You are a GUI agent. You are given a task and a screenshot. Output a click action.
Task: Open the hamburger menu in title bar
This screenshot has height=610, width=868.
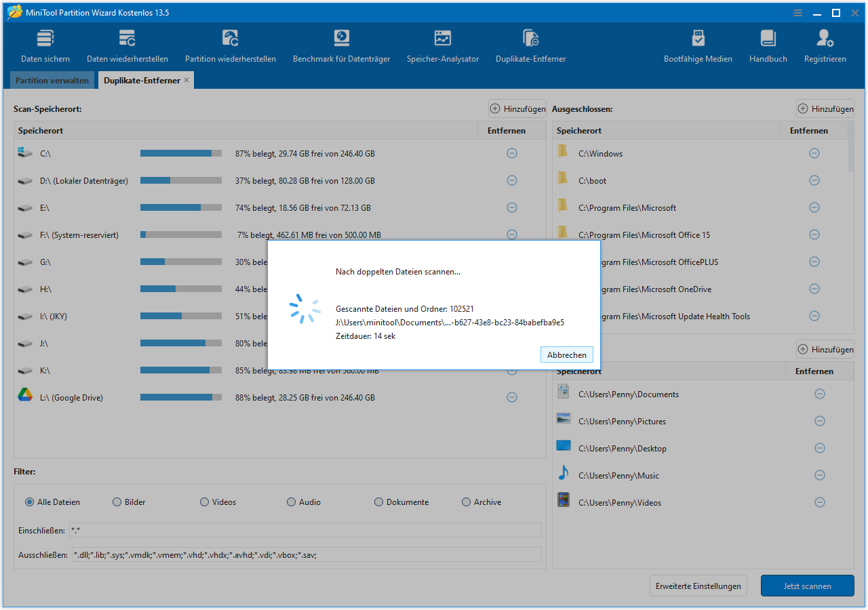(798, 13)
